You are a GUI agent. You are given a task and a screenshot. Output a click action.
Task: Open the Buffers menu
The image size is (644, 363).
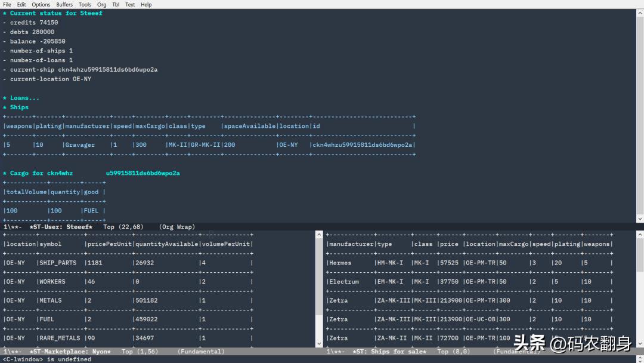pos(64,4)
